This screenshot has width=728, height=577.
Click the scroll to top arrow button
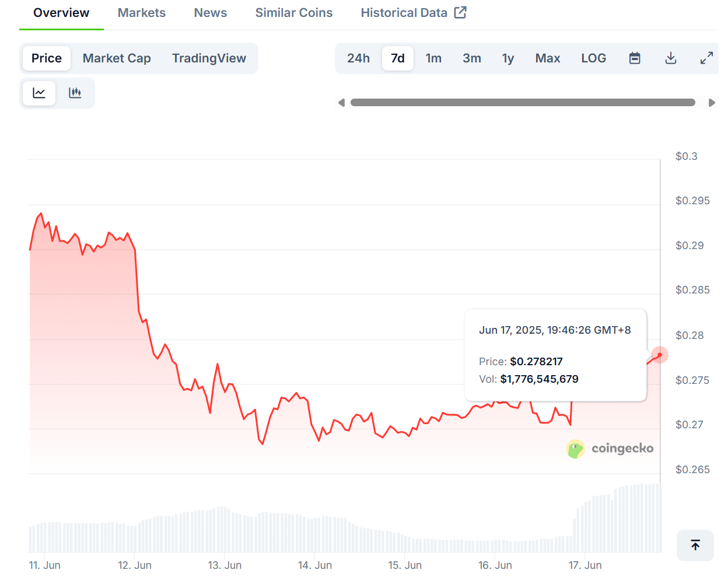[x=695, y=545]
